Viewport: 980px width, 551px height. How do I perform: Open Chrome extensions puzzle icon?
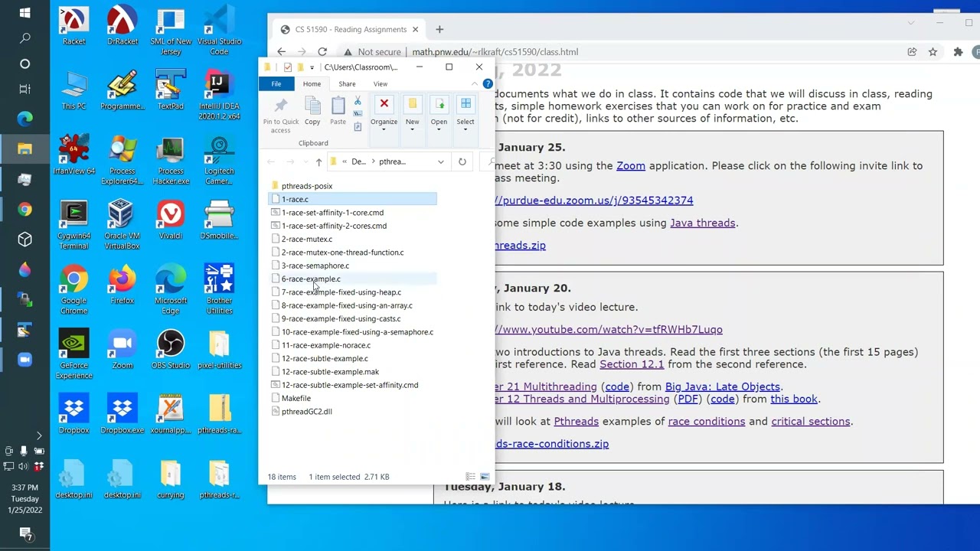tap(958, 52)
